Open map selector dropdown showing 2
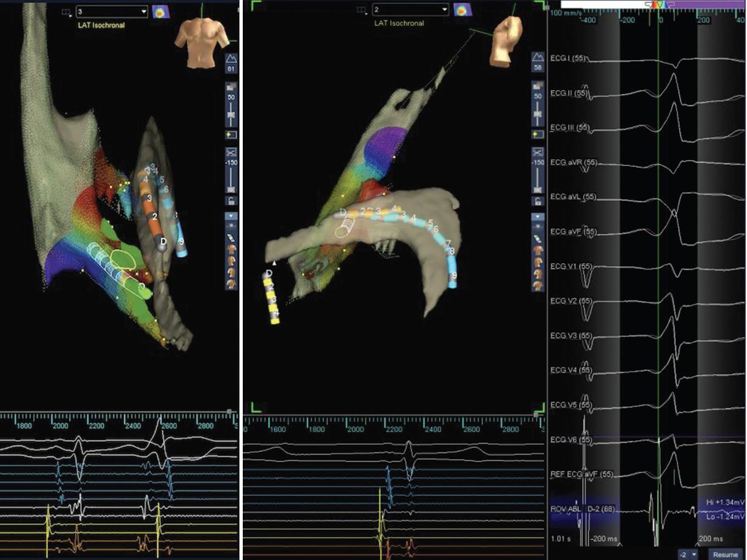The height and width of the screenshot is (560, 747). click(410, 10)
